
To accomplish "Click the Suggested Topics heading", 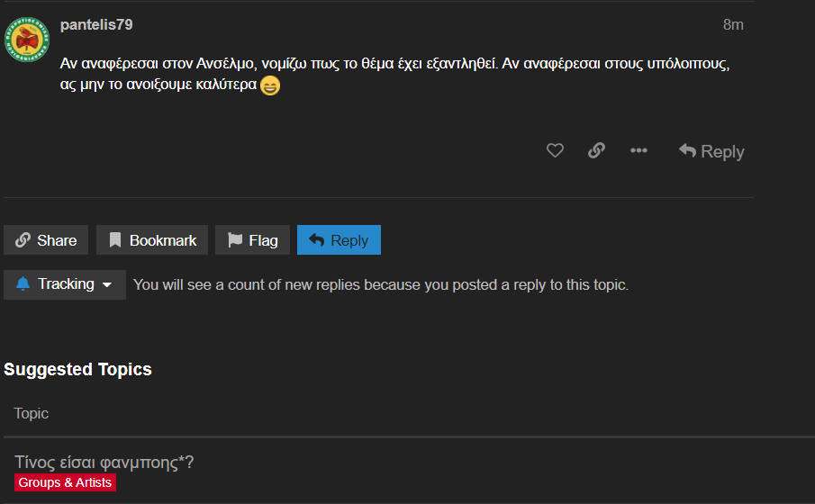I will tap(77, 369).
